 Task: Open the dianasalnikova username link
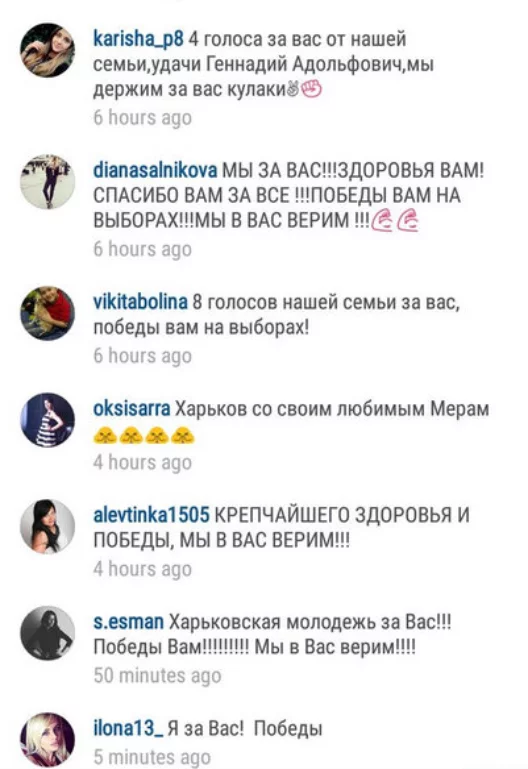[155, 170]
